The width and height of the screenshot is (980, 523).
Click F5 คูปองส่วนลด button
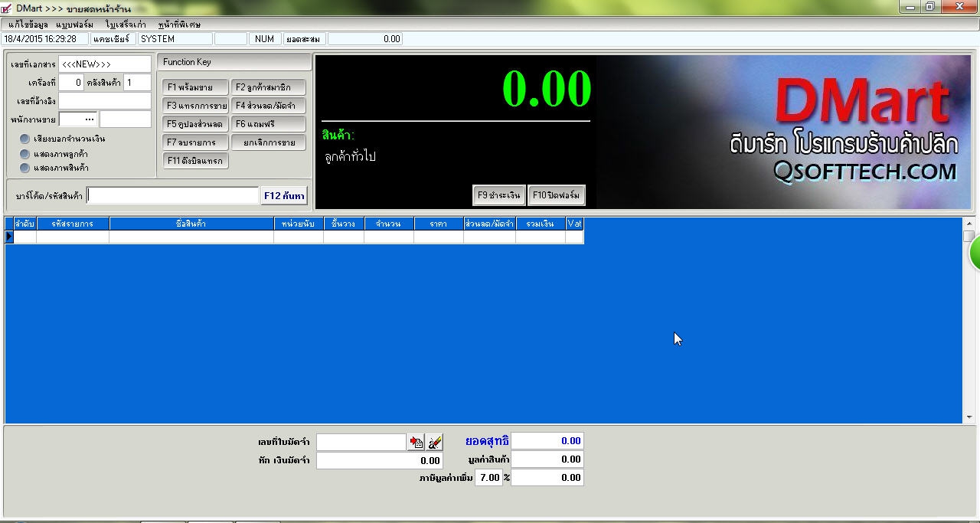click(x=195, y=124)
